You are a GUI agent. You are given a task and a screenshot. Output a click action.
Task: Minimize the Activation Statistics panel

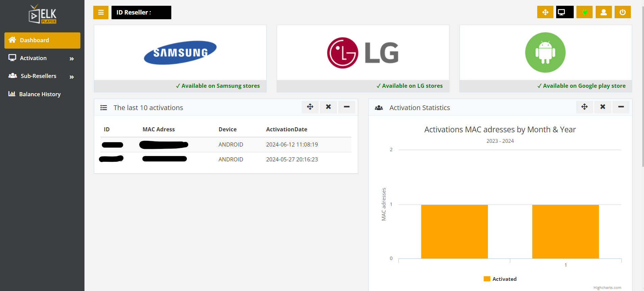tap(621, 107)
